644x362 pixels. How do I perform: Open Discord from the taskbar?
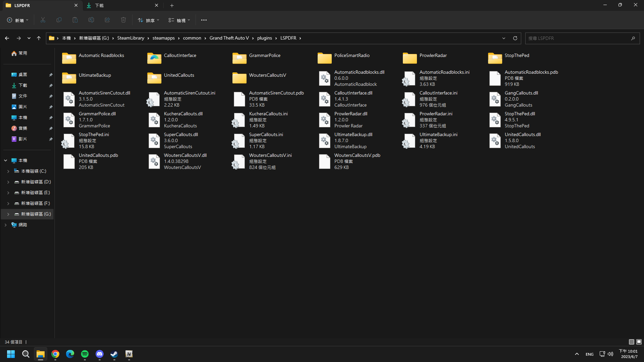click(100, 354)
